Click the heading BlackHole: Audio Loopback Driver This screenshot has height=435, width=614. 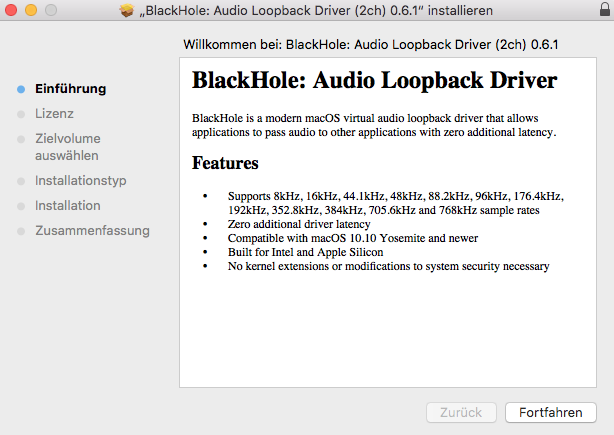374,80
